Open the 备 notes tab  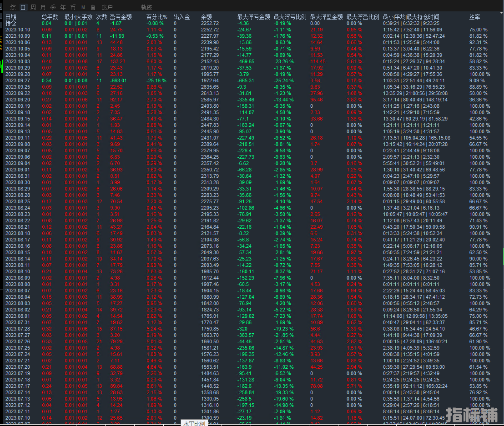click(x=93, y=7)
